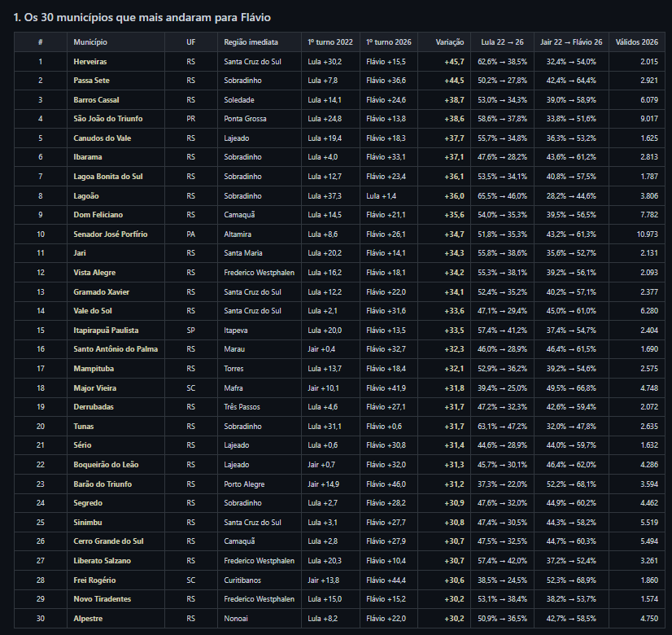
Task: Click the "+45,7" variation value
Action: [x=454, y=62]
